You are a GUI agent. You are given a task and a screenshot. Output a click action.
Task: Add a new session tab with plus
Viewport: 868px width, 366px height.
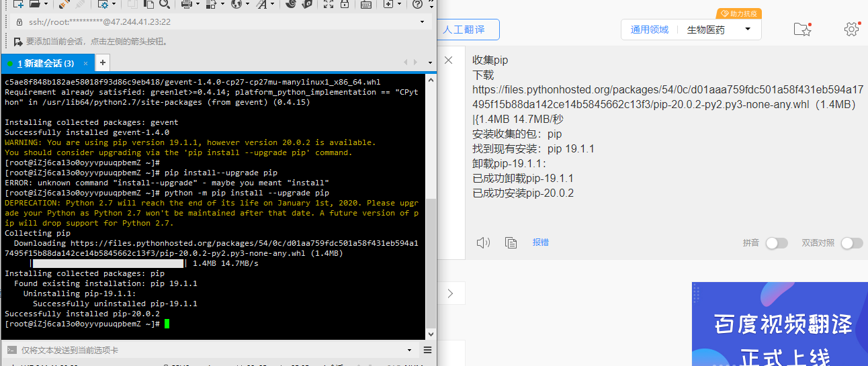(103, 63)
